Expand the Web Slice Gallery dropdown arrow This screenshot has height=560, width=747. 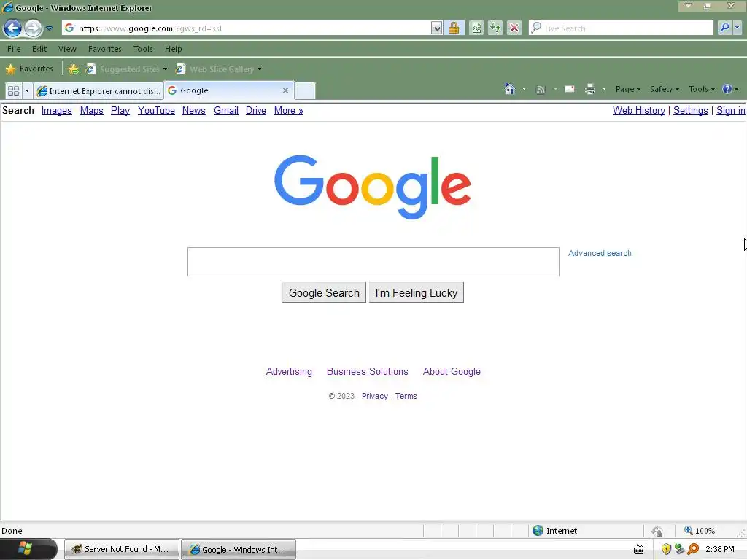pos(259,69)
